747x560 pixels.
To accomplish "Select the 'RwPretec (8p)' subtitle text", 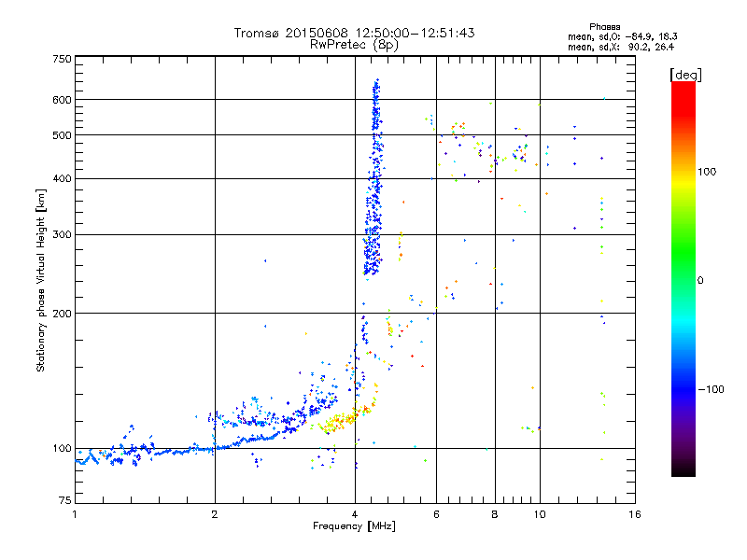I will [x=354, y=45].
